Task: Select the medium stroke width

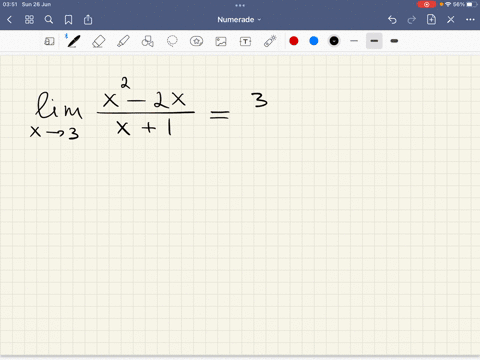Action: (x=374, y=41)
